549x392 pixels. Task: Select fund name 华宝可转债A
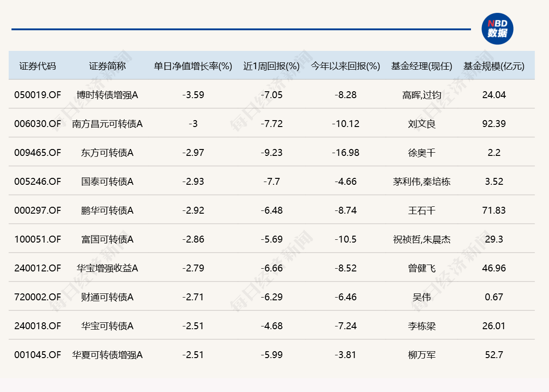point(107,326)
